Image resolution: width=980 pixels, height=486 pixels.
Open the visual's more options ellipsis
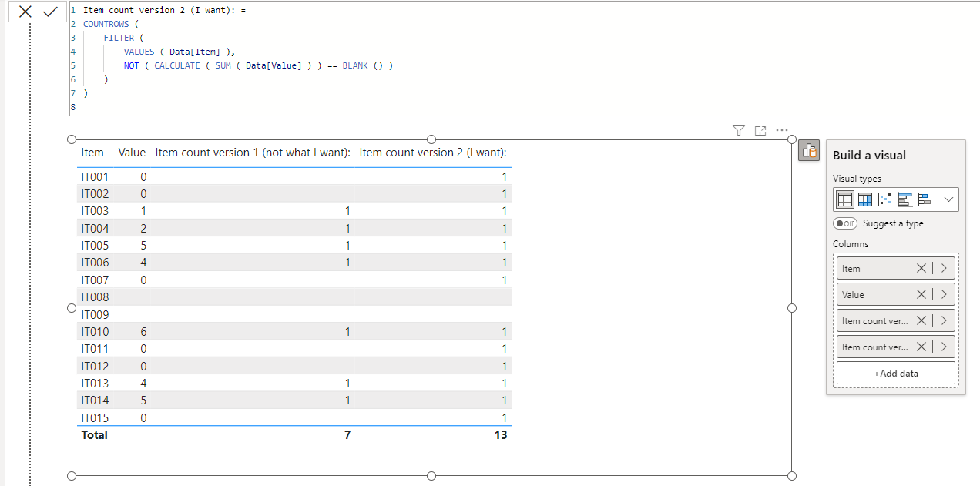coord(782,130)
